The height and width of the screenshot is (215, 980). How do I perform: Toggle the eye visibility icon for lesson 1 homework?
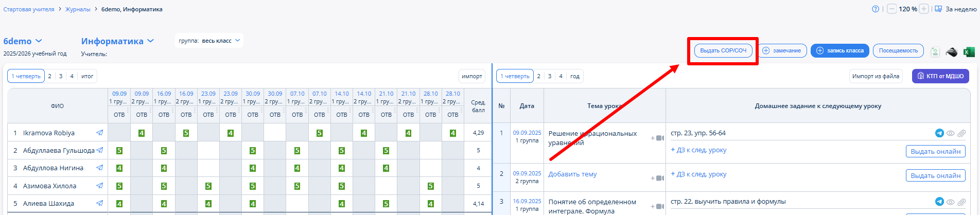click(951, 133)
